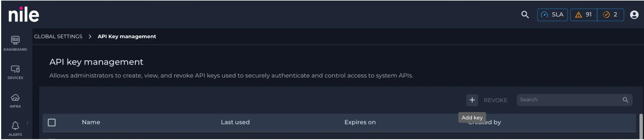Viewport: 644px width, 140px height.
Task: Click the vertical scrollbar beside the table
Action: coord(641,126)
